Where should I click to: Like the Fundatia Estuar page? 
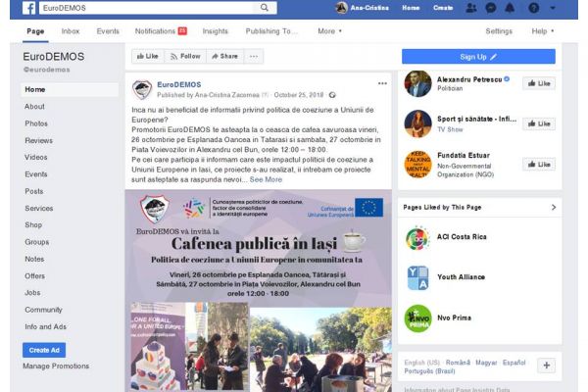(539, 165)
